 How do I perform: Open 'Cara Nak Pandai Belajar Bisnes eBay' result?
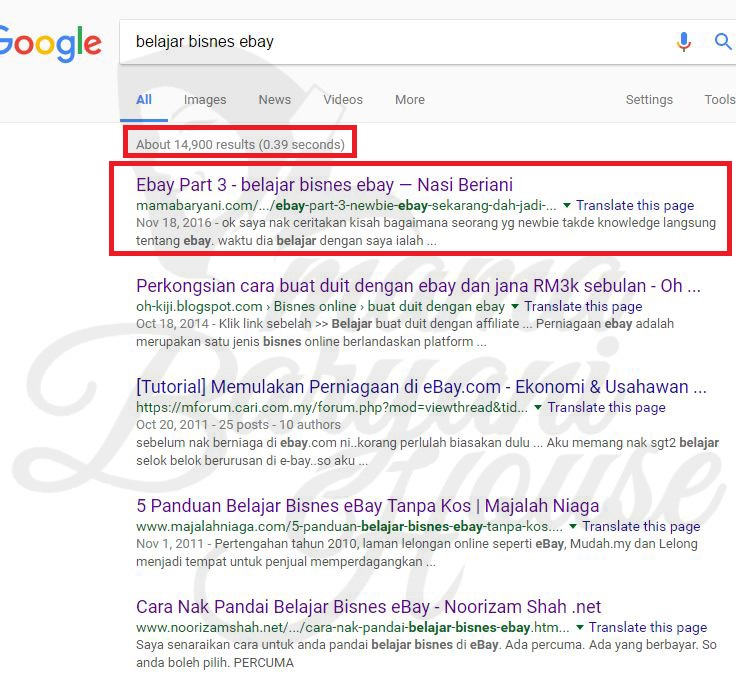pos(368,607)
